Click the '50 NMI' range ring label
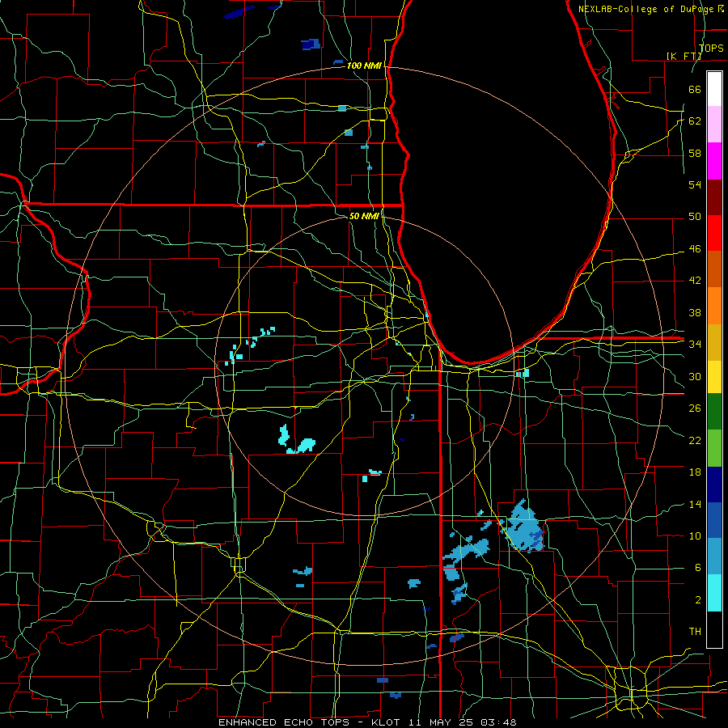 click(363, 216)
